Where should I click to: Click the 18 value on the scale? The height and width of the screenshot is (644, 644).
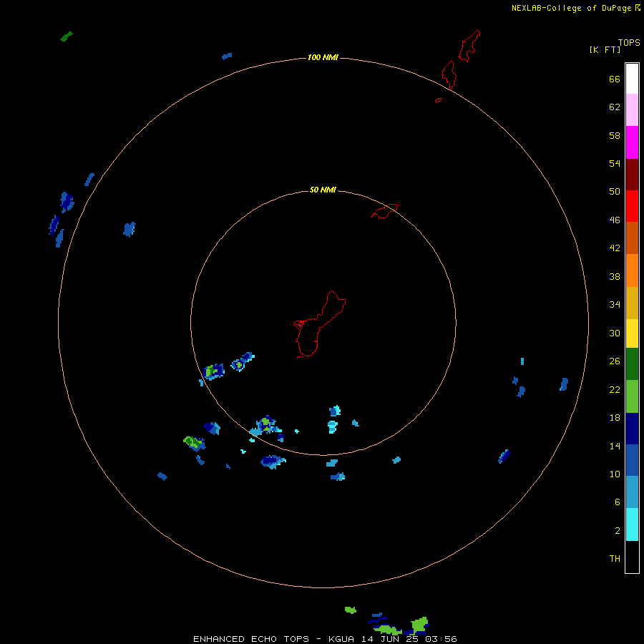pos(615,418)
